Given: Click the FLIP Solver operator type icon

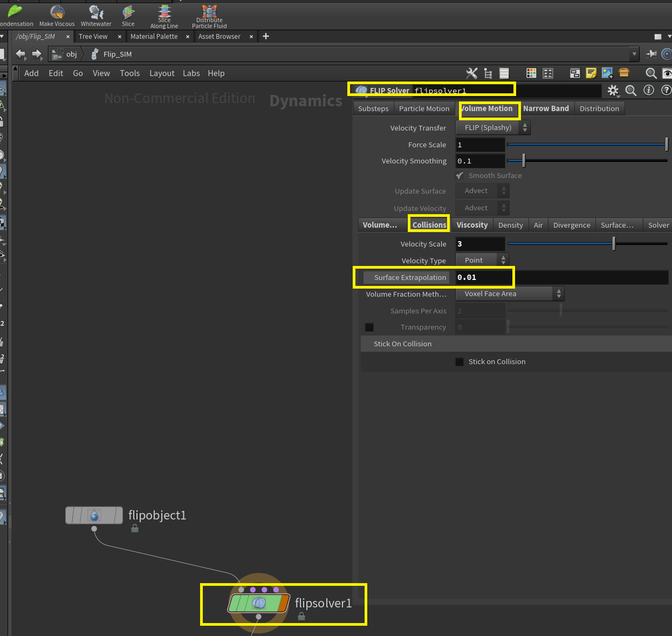Looking at the screenshot, I should [x=361, y=90].
